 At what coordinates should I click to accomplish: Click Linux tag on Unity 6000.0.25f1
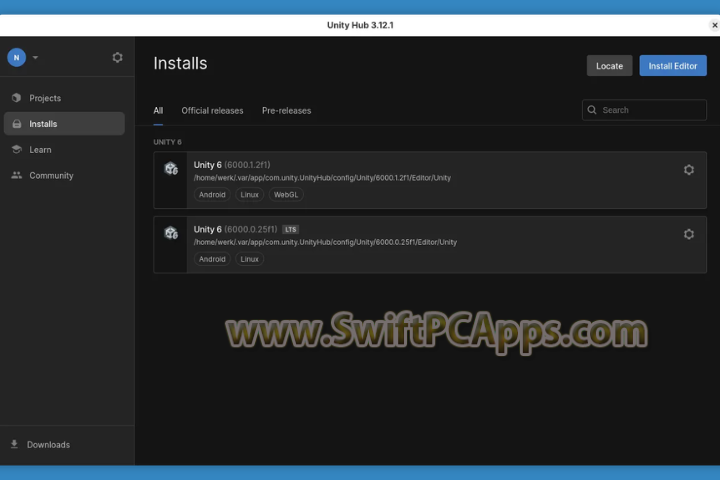pos(249,259)
